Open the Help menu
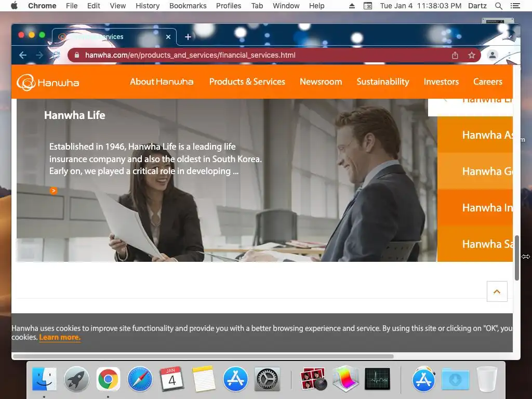The image size is (532, 399). tap(316, 6)
